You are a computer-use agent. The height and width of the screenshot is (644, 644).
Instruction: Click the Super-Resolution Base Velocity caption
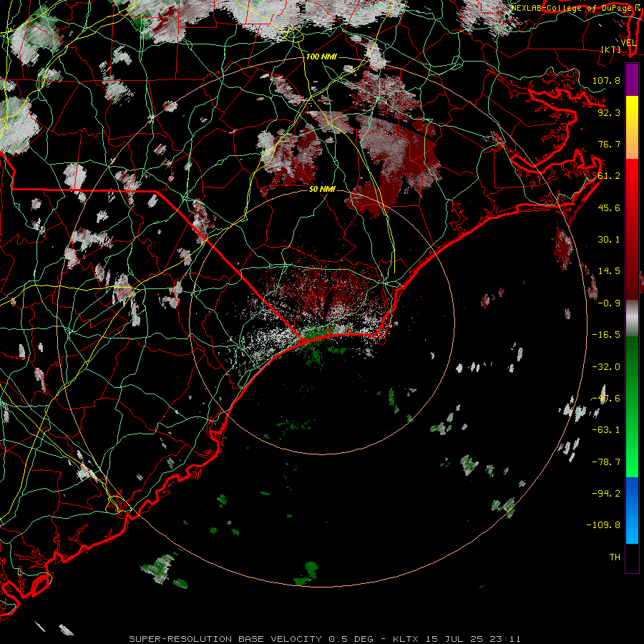325,639
